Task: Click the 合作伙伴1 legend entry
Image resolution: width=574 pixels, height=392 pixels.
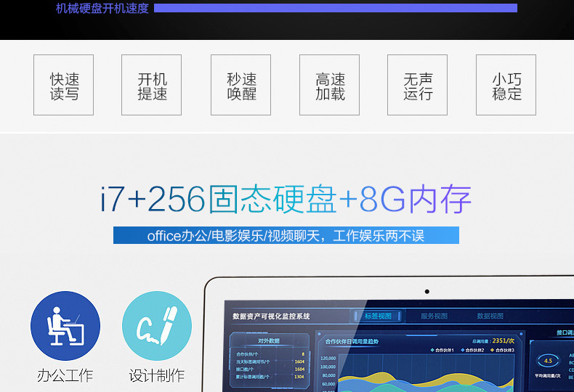Action: 442,351
